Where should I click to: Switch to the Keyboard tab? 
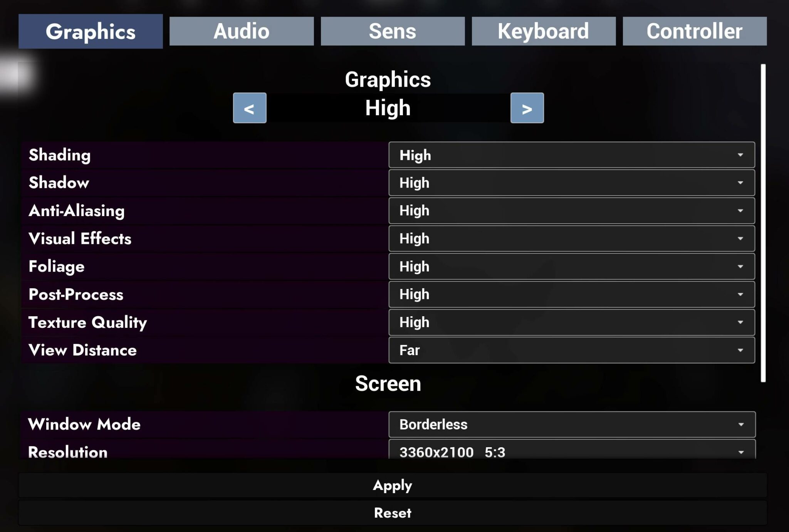point(543,31)
